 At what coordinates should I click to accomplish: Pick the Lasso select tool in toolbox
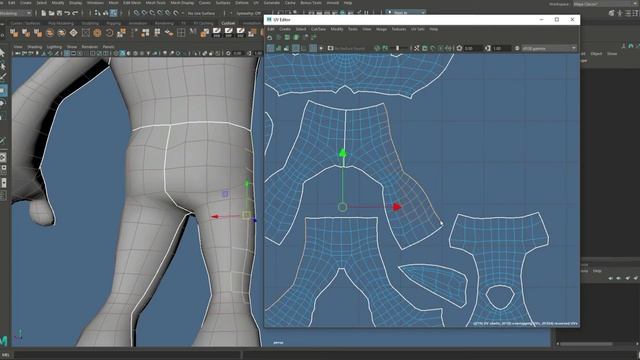click(x=2, y=66)
